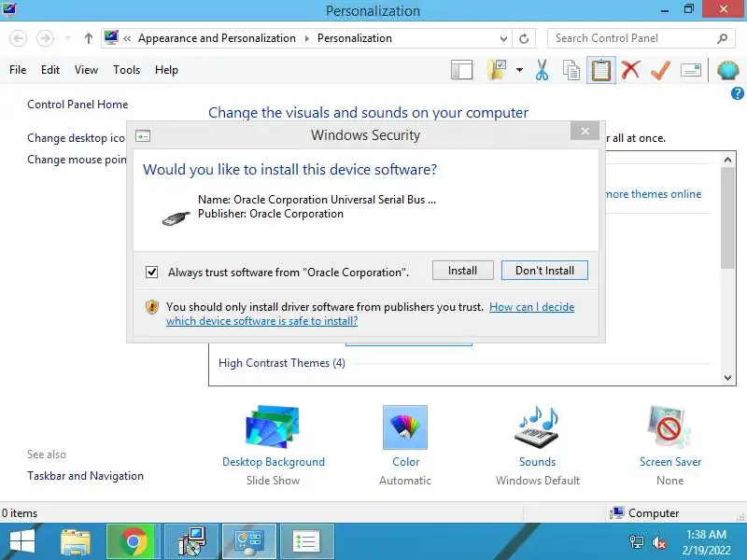Viewport: 747px width, 560px height.
Task: Open the Help menu
Action: tap(166, 70)
